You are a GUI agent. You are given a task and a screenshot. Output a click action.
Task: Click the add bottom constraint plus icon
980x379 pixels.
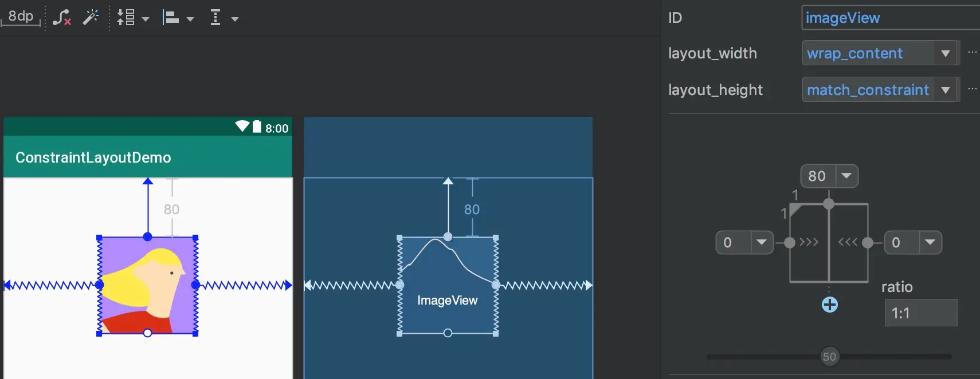click(829, 305)
